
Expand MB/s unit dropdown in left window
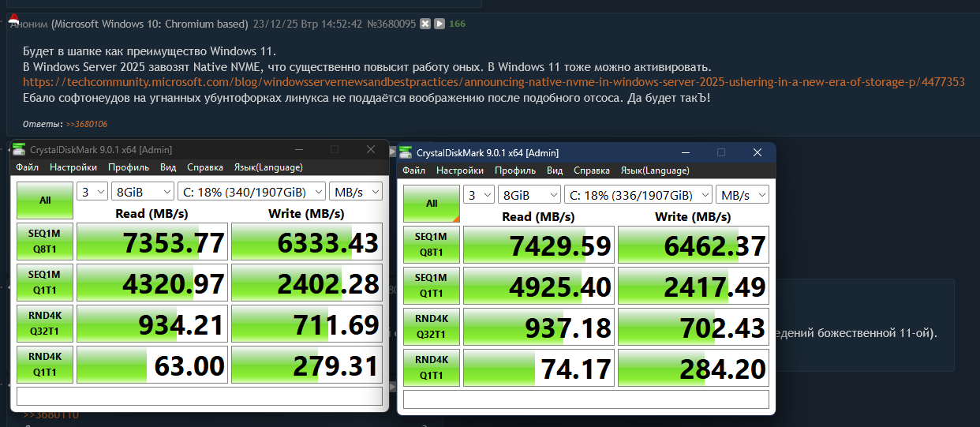(356, 192)
